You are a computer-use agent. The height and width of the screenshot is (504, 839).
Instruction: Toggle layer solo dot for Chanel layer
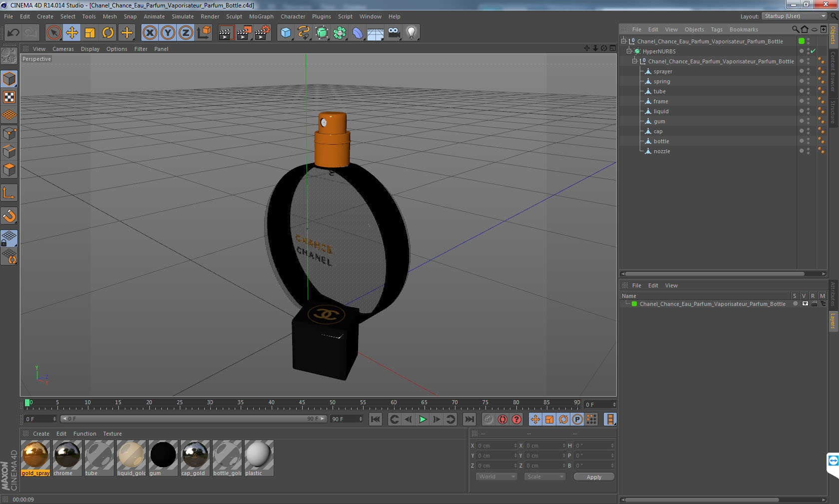tap(795, 304)
